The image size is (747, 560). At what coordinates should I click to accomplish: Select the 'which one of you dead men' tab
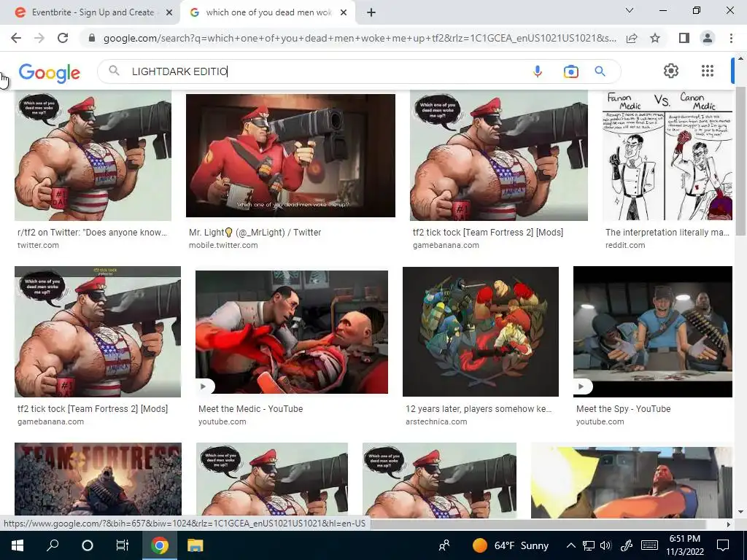tap(268, 12)
